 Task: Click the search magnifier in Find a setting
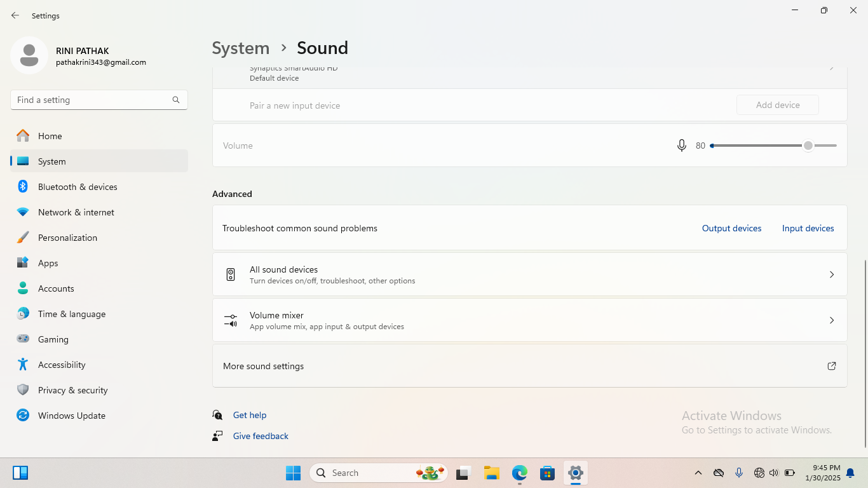(x=176, y=100)
